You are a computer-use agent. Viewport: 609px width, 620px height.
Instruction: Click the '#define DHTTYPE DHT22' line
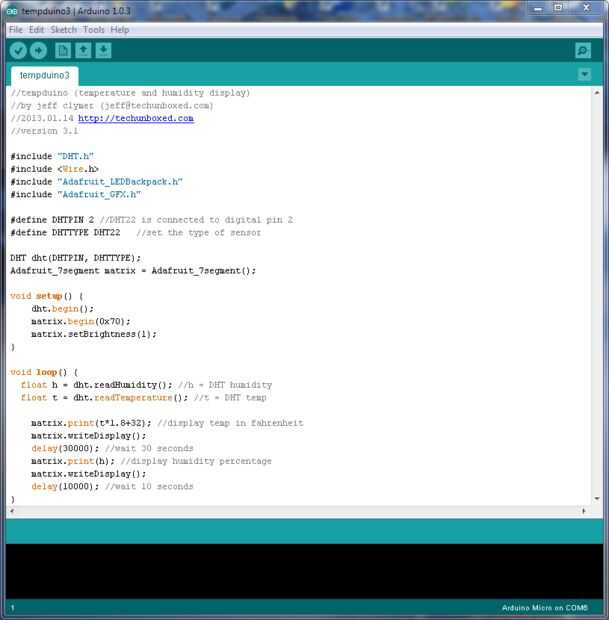pos(136,232)
